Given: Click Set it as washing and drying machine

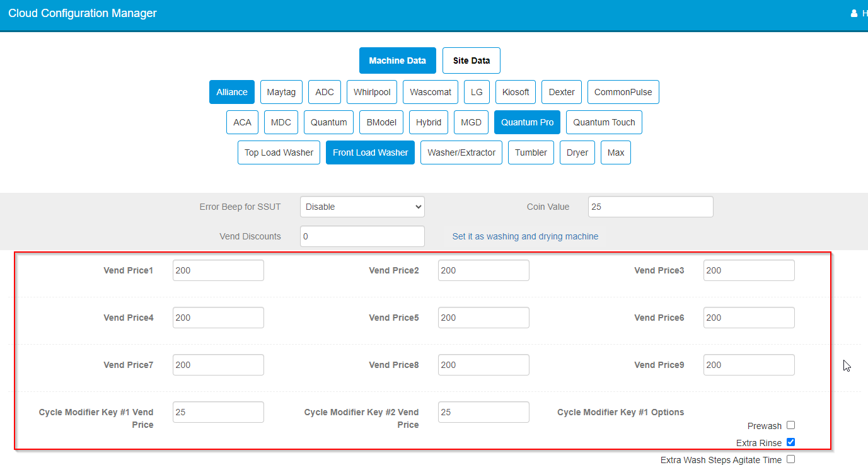Looking at the screenshot, I should tap(525, 236).
